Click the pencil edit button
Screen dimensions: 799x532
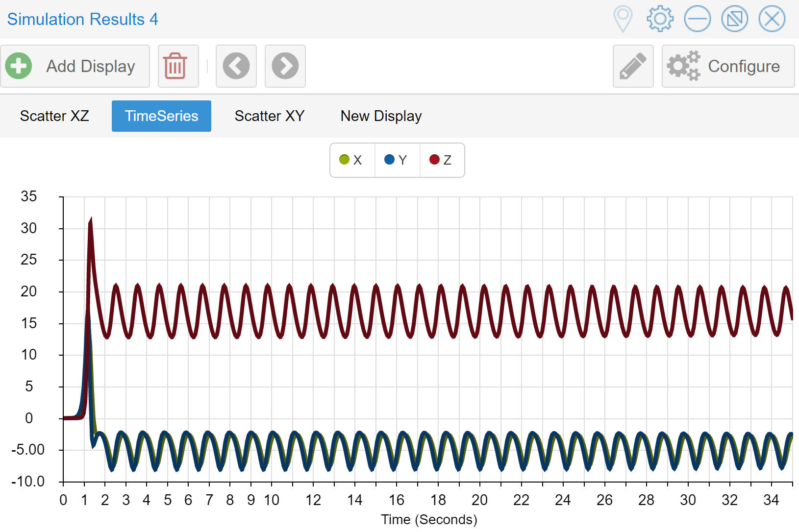click(x=633, y=66)
